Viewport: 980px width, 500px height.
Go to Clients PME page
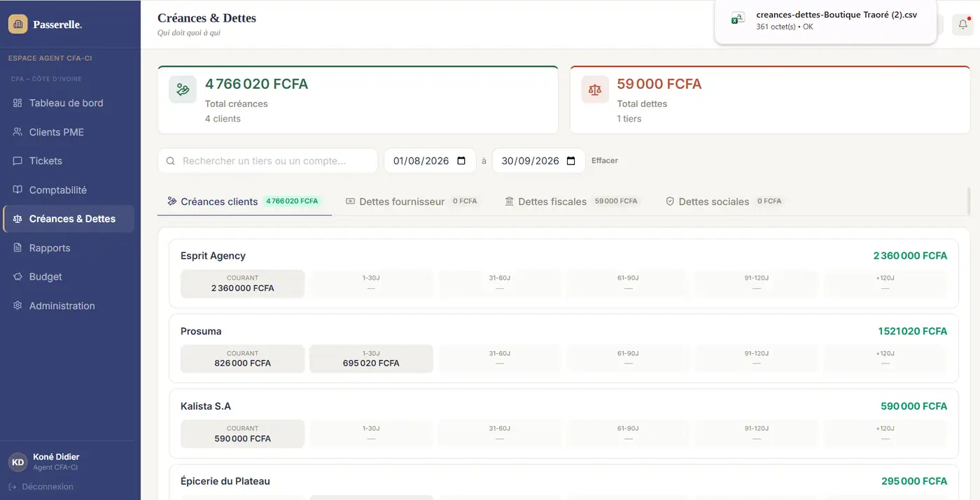coord(69,132)
